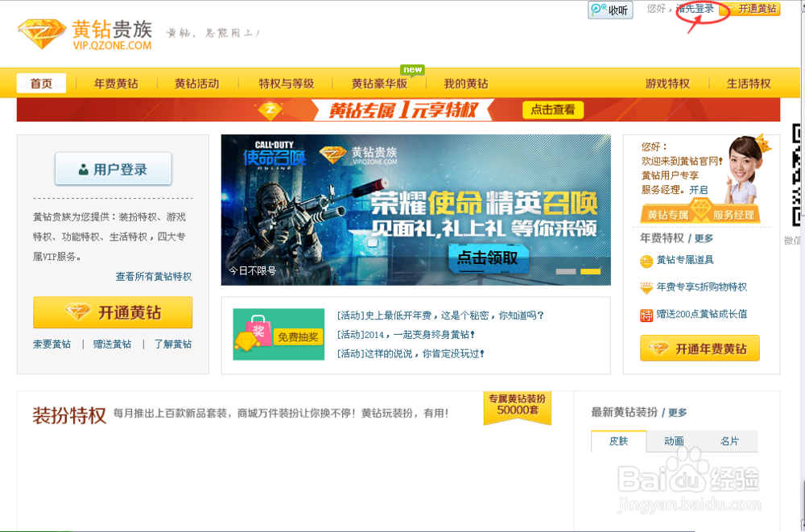805x532 pixels.
Task: Open activity link 史上最低开年费
Action: pyautogui.click(x=440, y=315)
